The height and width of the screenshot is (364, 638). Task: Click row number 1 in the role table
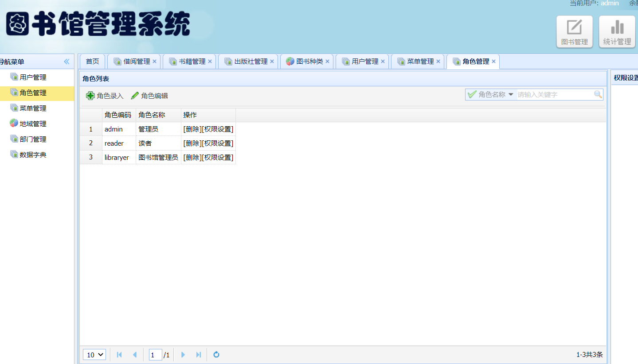coord(91,129)
